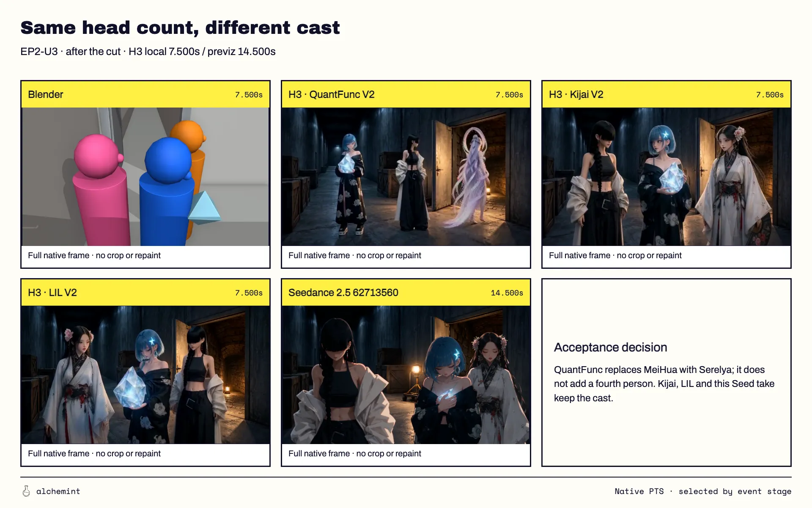Click the Kijai card 'Full native frame' caption
The image size is (812, 508).
click(615, 255)
